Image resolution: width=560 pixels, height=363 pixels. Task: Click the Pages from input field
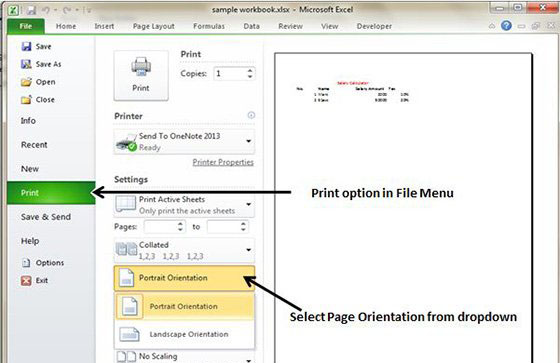click(160, 227)
